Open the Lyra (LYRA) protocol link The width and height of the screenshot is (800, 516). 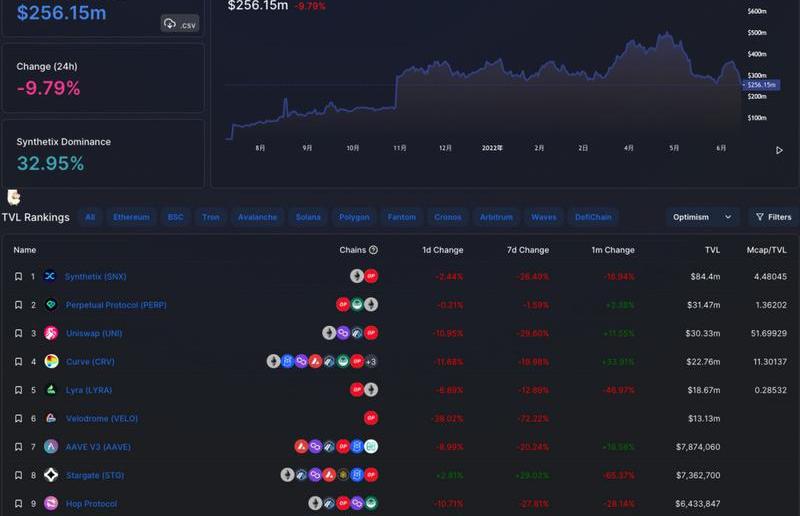89,390
